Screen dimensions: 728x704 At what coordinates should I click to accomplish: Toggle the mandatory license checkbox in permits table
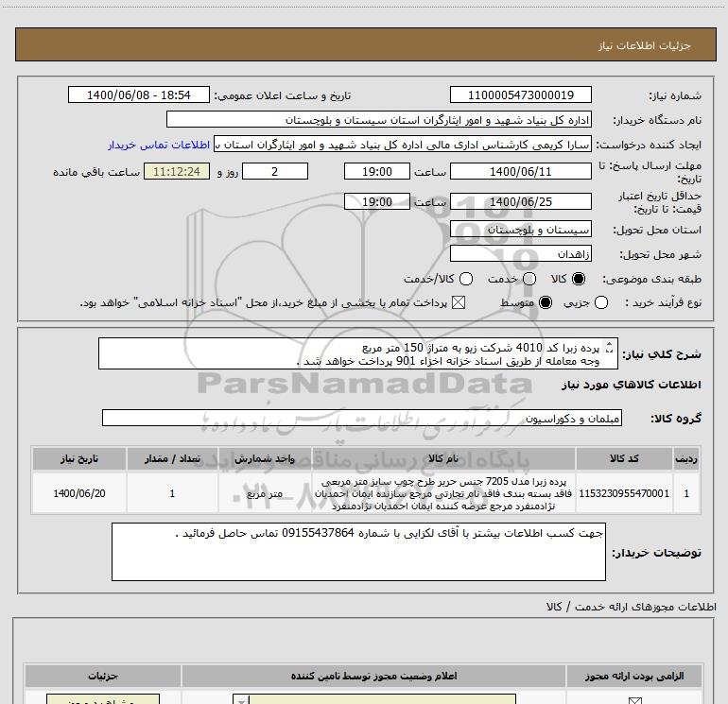[x=634, y=700]
